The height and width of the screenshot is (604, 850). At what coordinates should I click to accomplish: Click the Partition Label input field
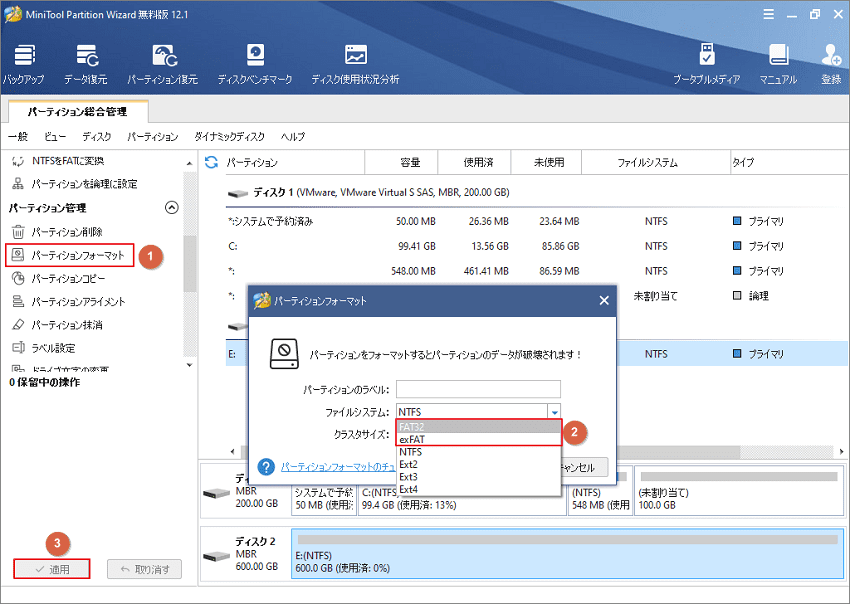478,389
